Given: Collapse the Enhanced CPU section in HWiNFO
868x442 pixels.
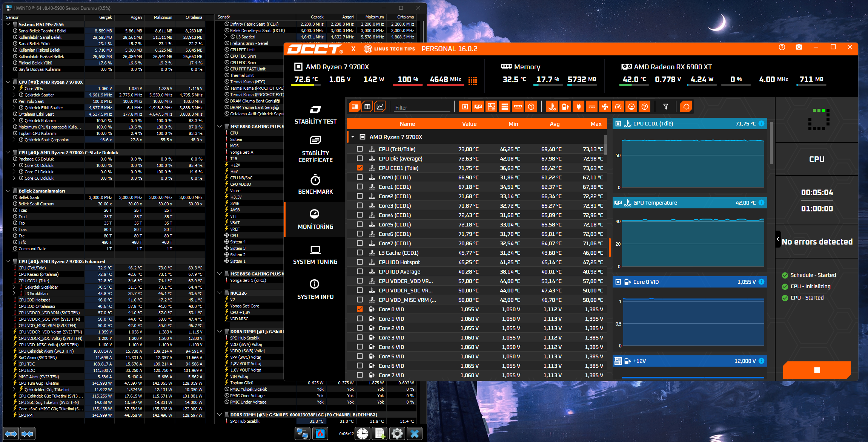Looking at the screenshot, I should tap(8, 262).
